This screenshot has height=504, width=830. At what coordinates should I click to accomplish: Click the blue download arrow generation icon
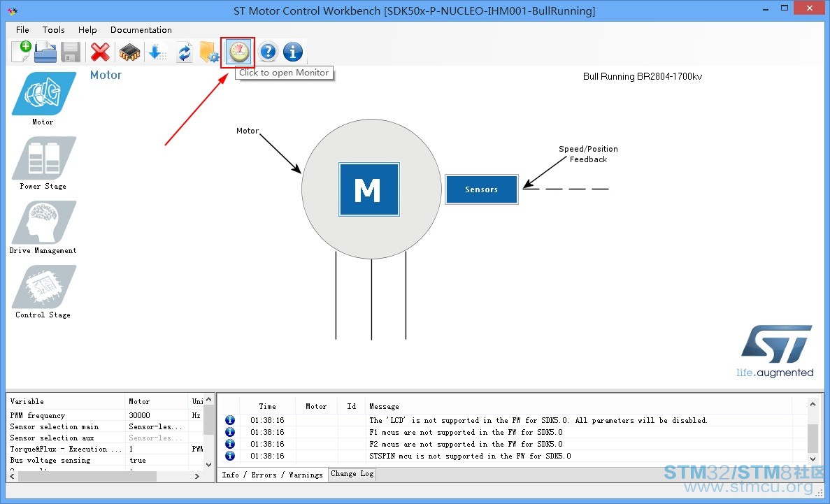pos(157,52)
